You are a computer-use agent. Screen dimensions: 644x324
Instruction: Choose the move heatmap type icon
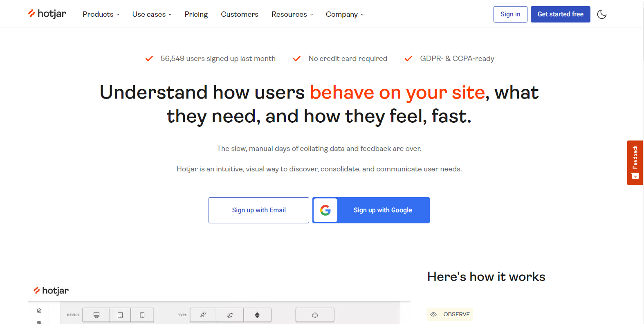pyautogui.click(x=230, y=315)
